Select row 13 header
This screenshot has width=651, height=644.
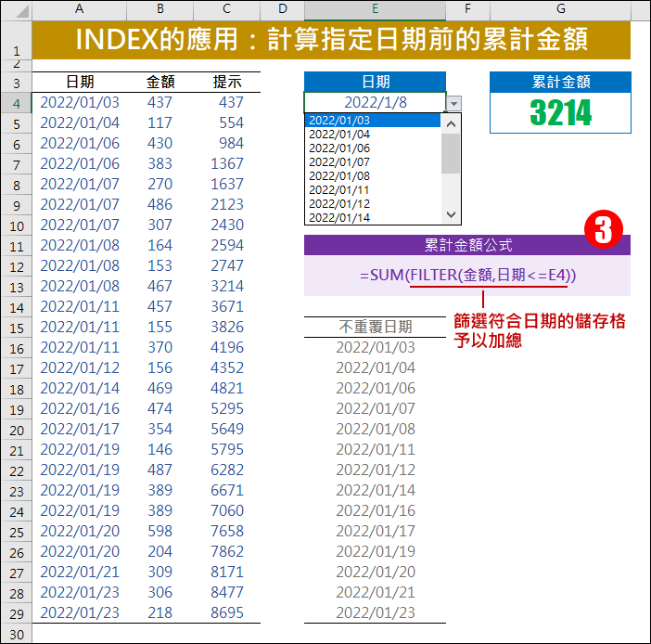tap(16, 287)
